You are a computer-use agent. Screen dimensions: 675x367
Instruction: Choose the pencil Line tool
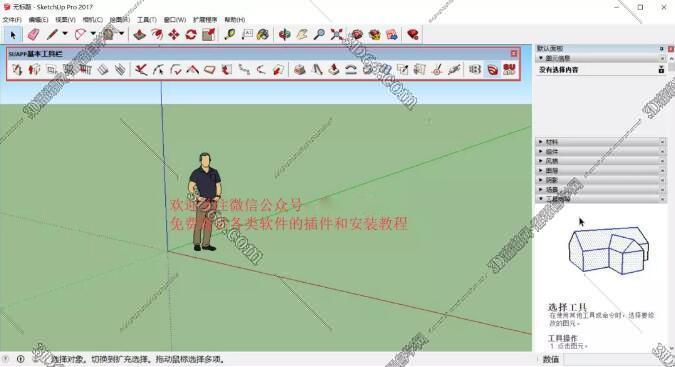[53, 34]
